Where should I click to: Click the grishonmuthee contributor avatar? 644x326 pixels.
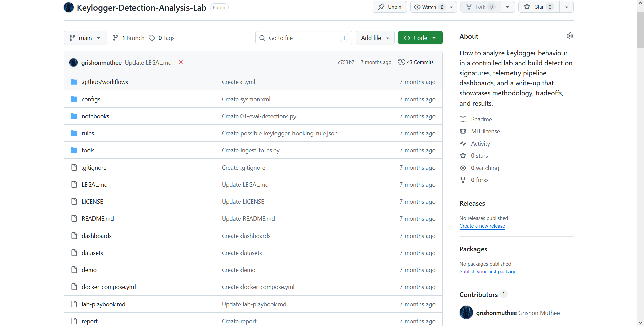(466, 312)
